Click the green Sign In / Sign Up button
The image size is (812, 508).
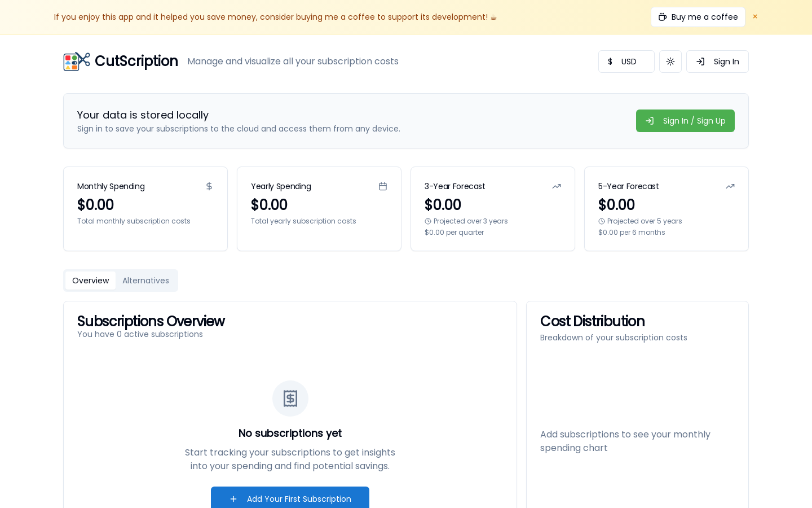pyautogui.click(x=685, y=121)
